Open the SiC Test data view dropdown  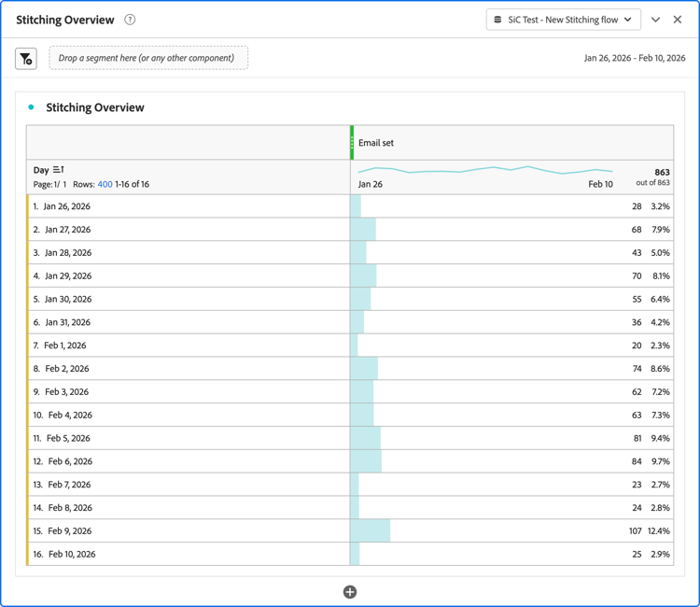[564, 20]
